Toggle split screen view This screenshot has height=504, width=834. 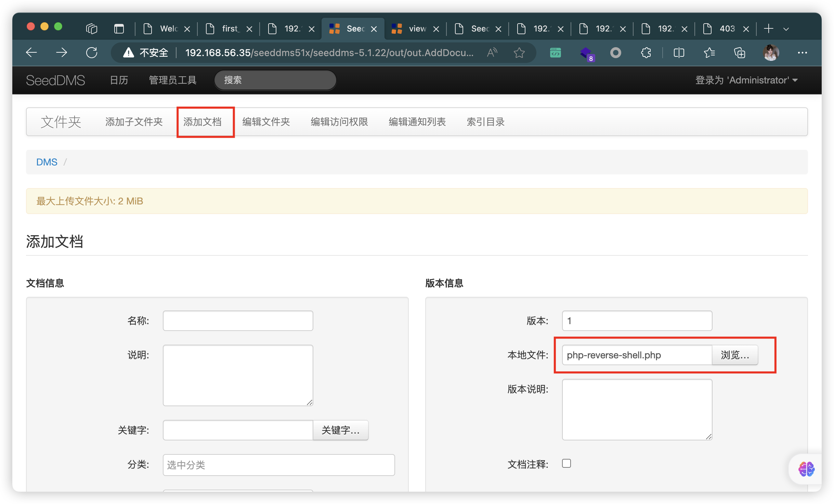tap(679, 53)
